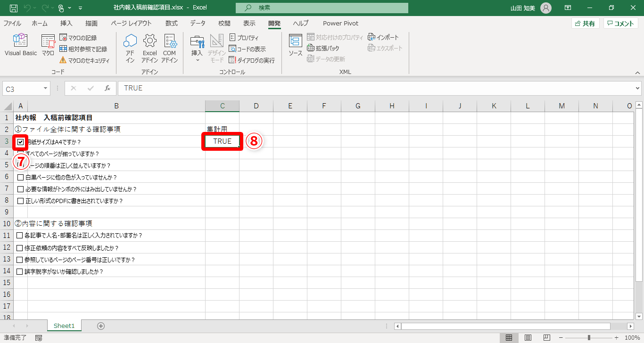This screenshot has width=644, height=343.
Task: Select the Sheet1 sheet tab
Action: (x=64, y=326)
